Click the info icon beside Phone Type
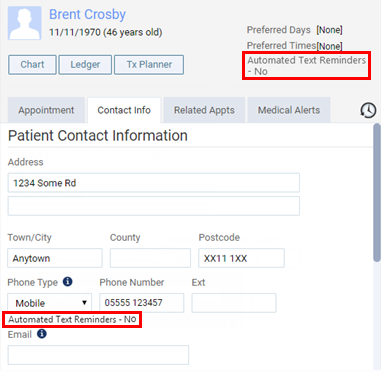 tap(68, 282)
